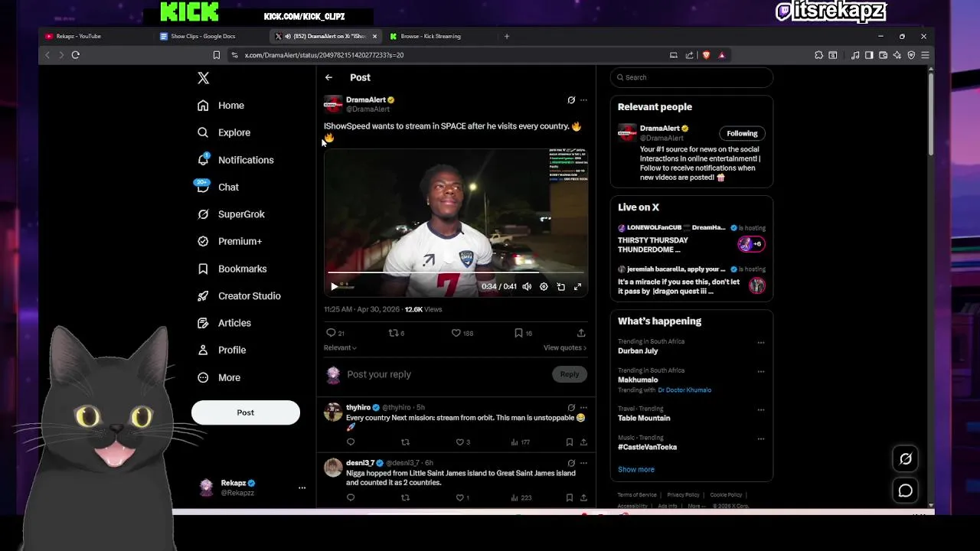Screen dimensions: 980x551
Task: Open options for Durban July trend
Action: pos(760,343)
